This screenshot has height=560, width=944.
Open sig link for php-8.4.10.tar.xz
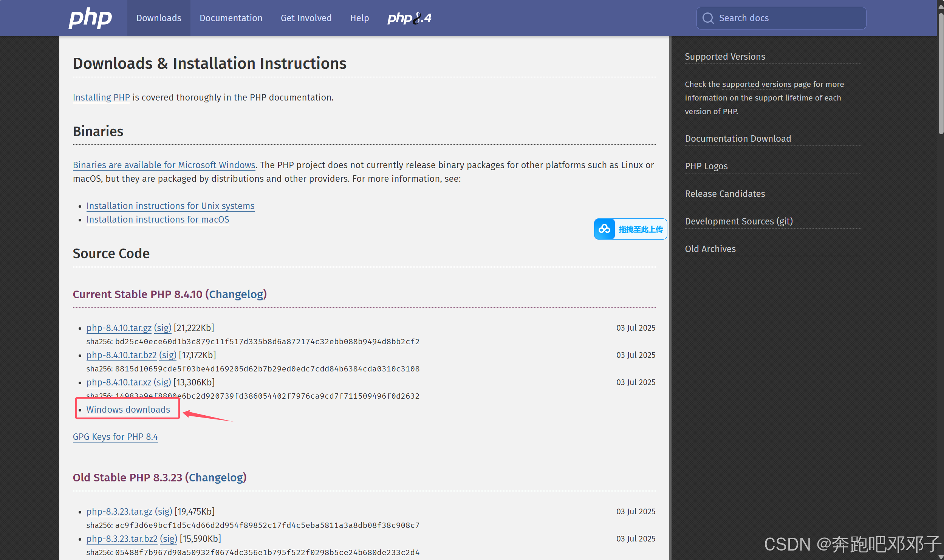click(x=162, y=382)
